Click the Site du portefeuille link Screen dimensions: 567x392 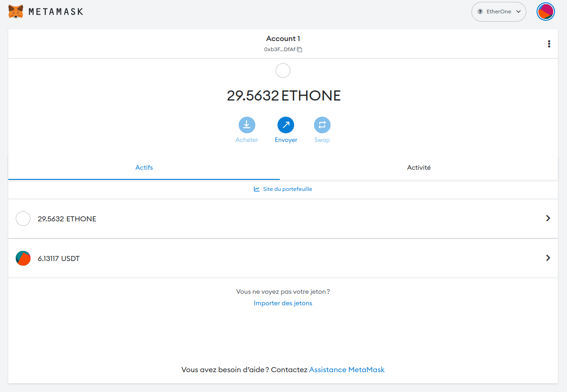pos(287,189)
